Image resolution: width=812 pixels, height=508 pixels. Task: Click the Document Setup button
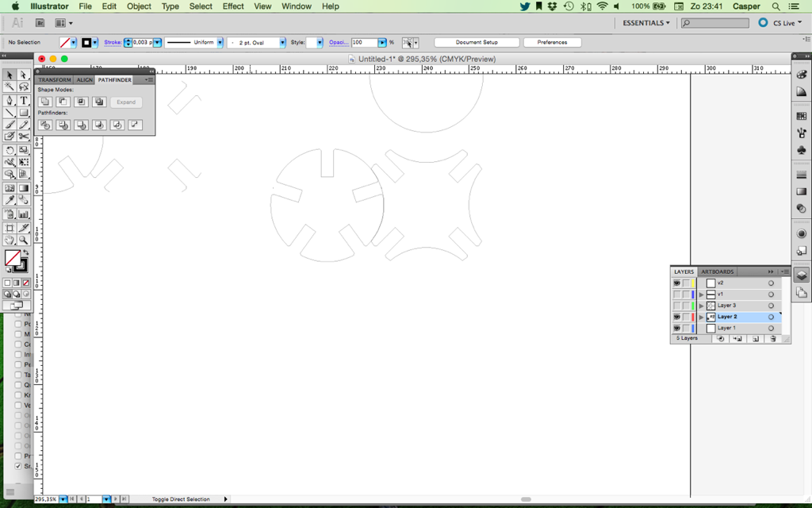coord(477,43)
